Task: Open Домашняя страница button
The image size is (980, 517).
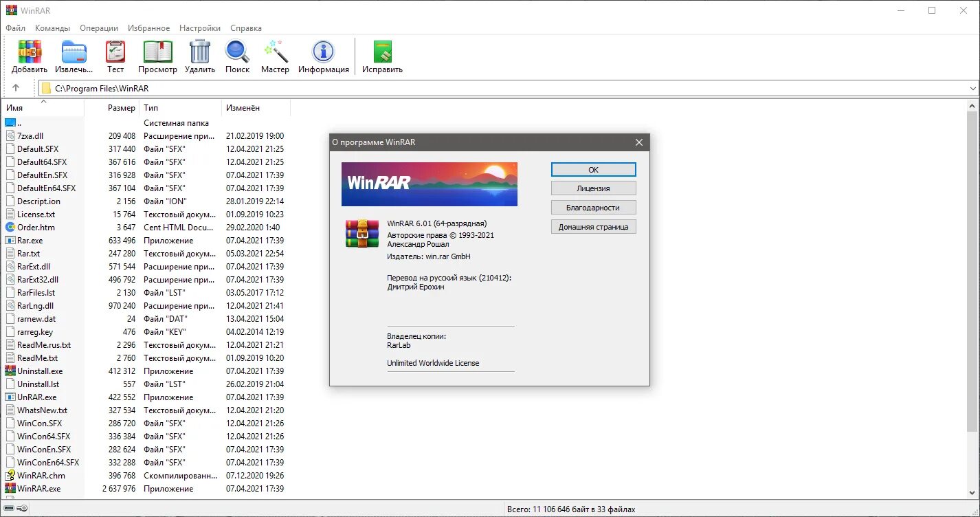Action: point(593,227)
